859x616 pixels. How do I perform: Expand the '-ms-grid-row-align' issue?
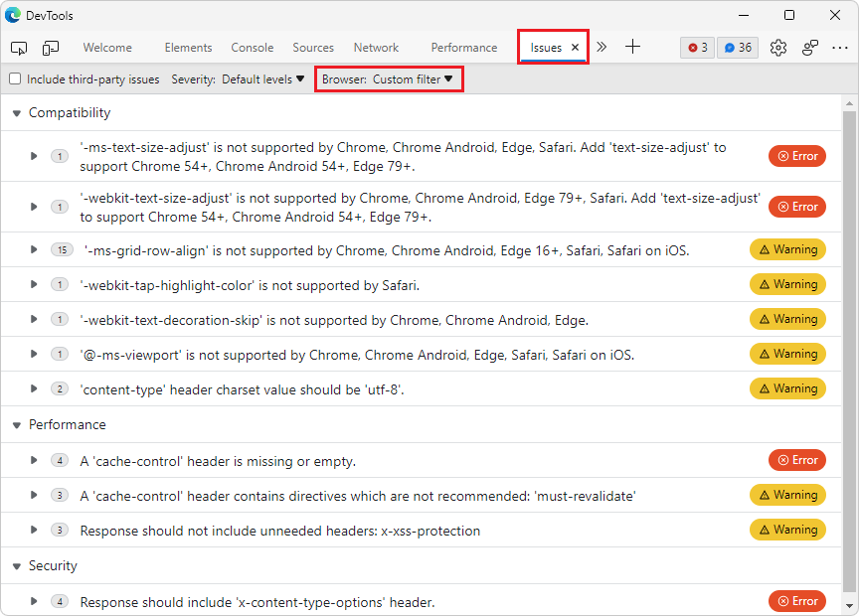pos(33,249)
